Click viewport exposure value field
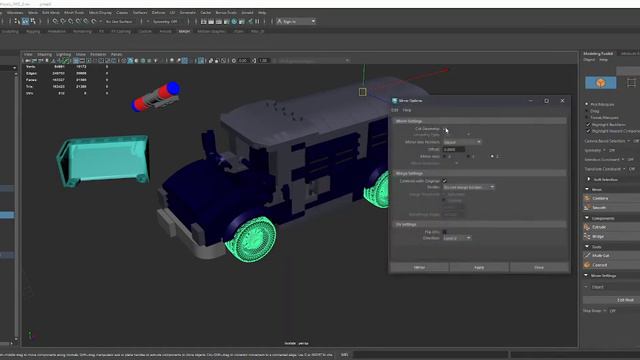This screenshot has height=360, width=640. 243,60
